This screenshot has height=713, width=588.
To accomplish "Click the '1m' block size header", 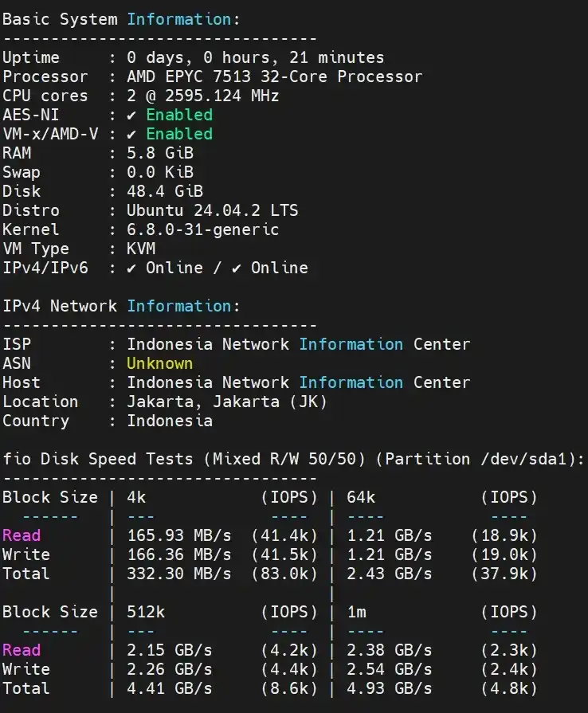I will [356, 612].
